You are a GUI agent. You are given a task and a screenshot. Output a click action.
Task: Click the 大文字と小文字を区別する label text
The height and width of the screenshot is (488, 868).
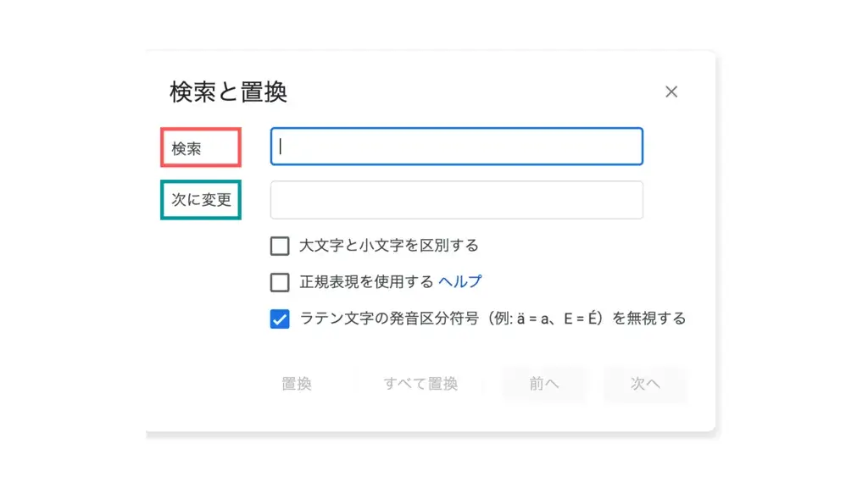tap(388, 246)
